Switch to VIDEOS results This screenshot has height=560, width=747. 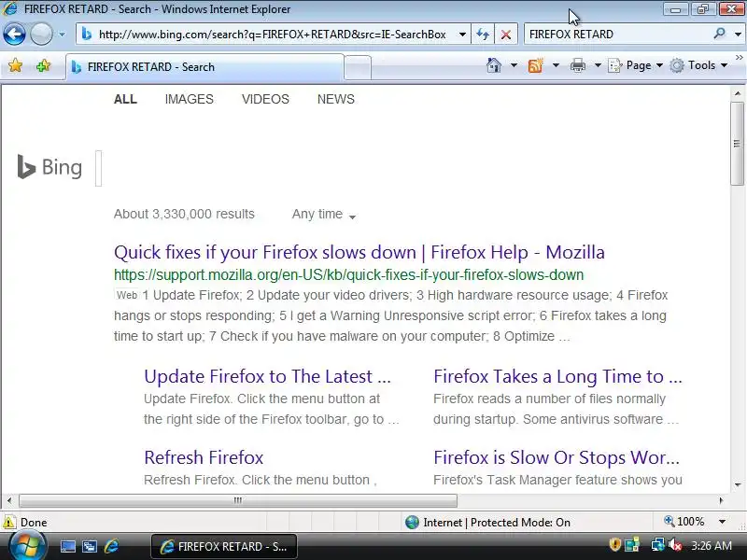[265, 99]
